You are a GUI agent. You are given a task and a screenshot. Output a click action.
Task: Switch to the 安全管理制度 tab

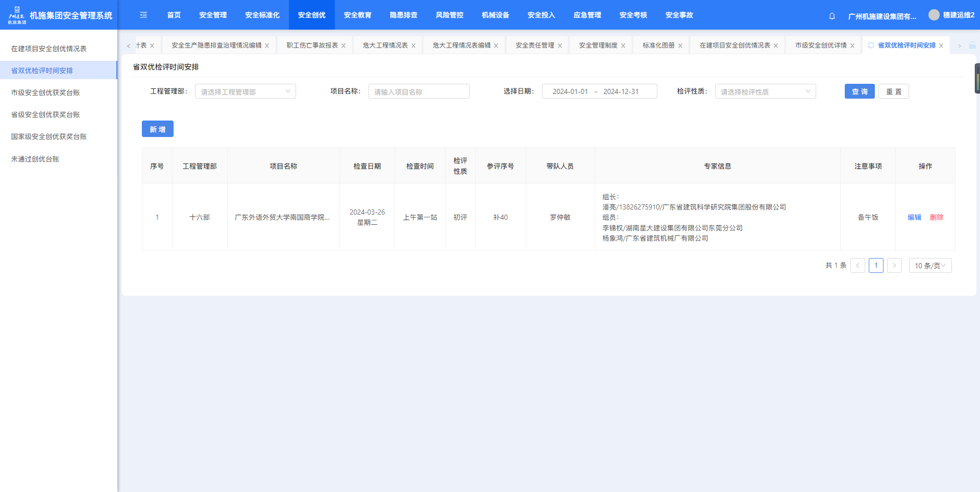tap(598, 45)
